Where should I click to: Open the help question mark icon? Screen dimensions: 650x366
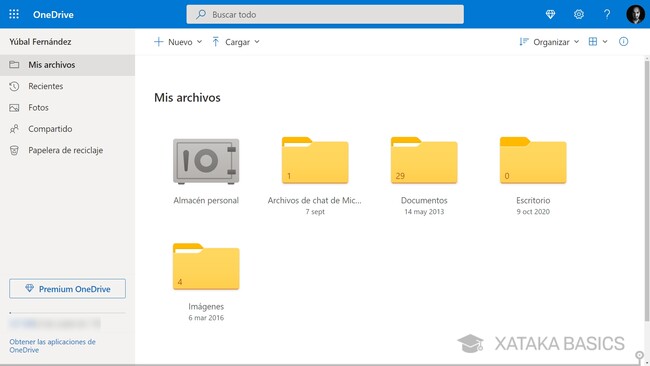[607, 15]
